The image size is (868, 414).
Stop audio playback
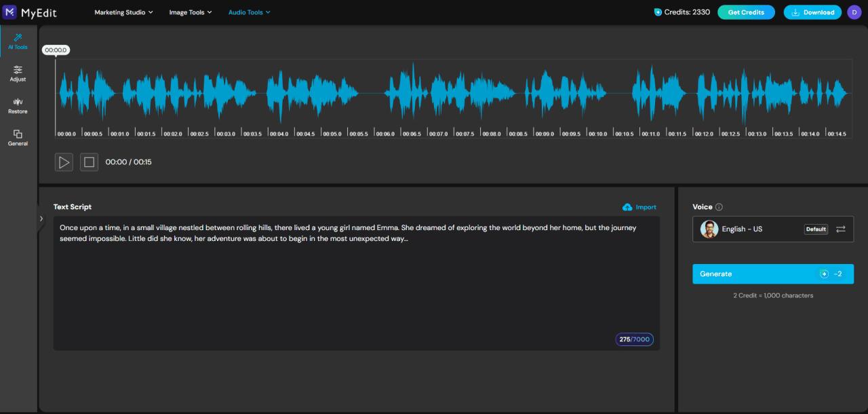pos(89,162)
